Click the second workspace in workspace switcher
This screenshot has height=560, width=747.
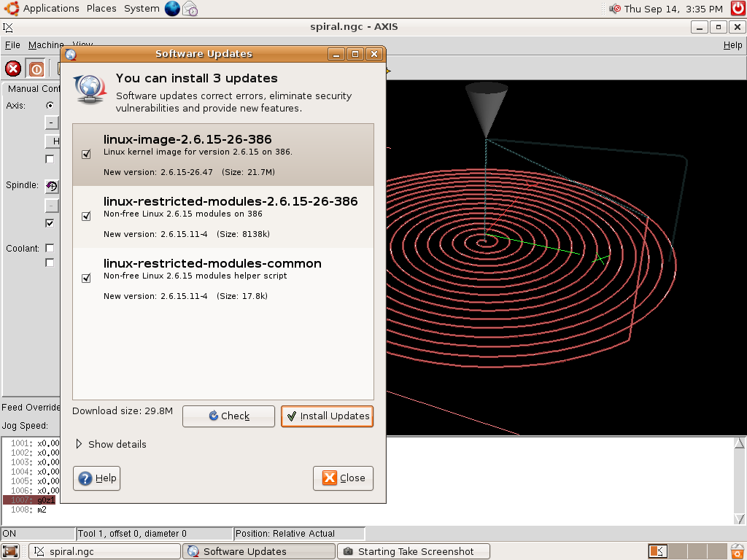677,551
